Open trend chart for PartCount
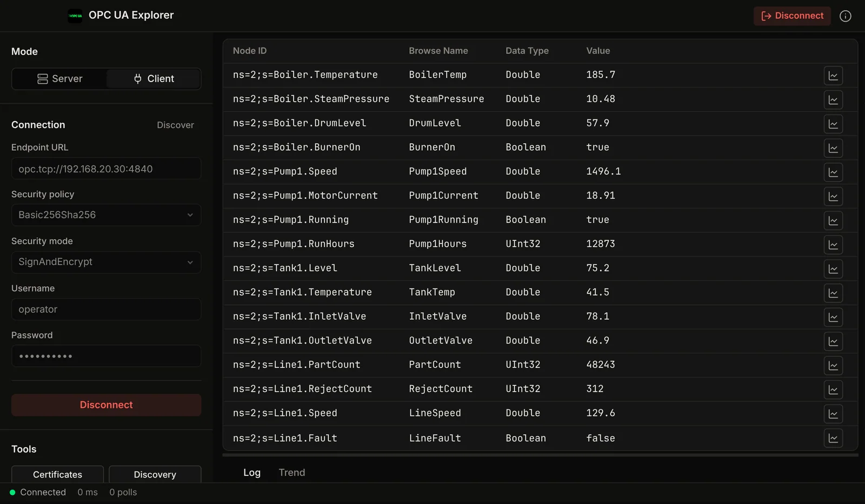This screenshot has height=504, width=865. pos(833,366)
